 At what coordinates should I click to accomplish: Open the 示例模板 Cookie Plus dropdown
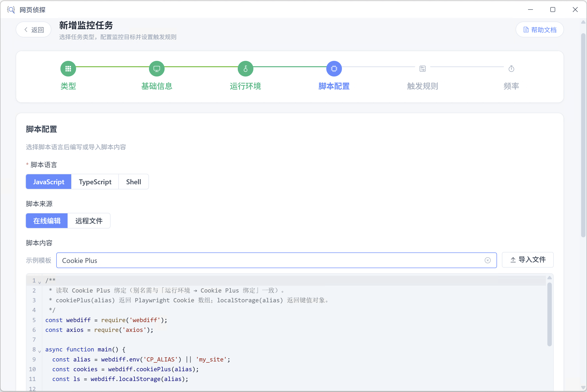tap(276, 260)
